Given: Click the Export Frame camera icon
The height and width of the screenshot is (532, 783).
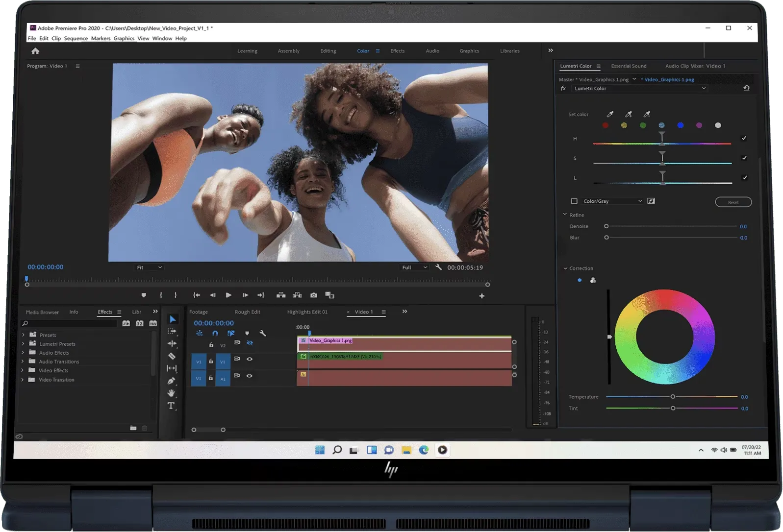Looking at the screenshot, I should coord(314,295).
